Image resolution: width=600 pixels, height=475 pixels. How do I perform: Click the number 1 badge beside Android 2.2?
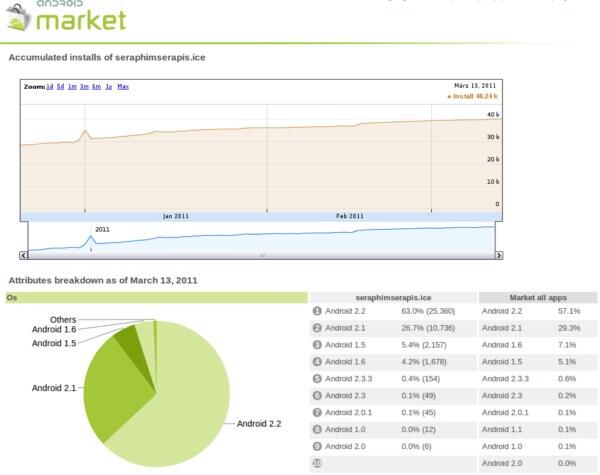[317, 311]
